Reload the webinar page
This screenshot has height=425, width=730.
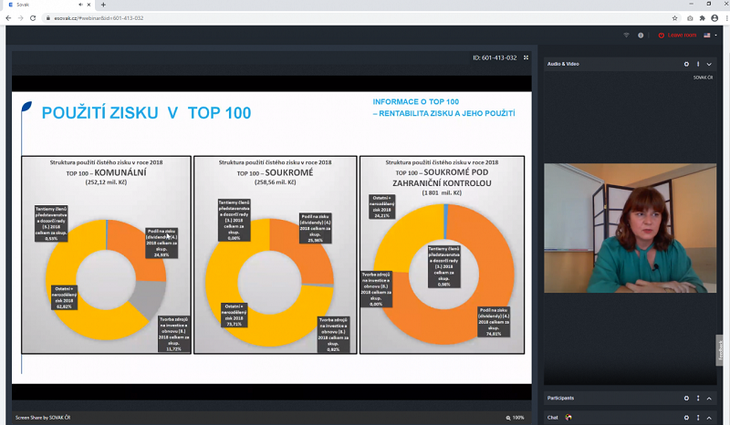coord(32,18)
